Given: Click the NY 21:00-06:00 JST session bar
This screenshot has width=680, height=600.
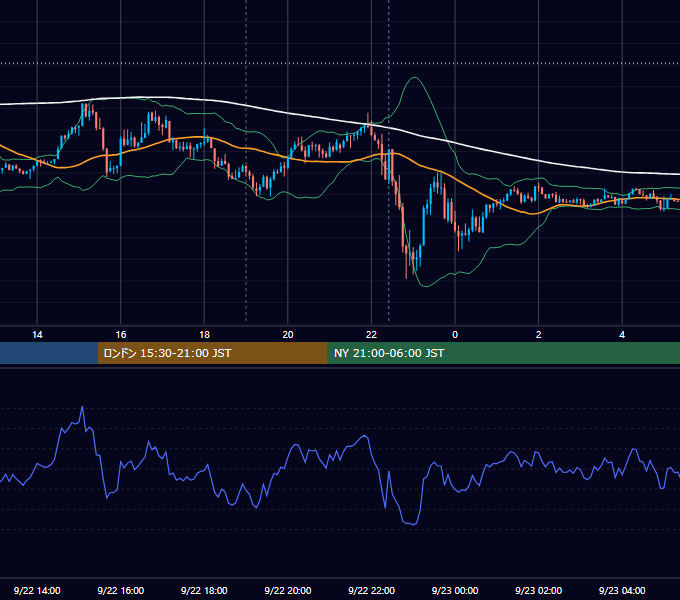Looking at the screenshot, I should pos(503,353).
